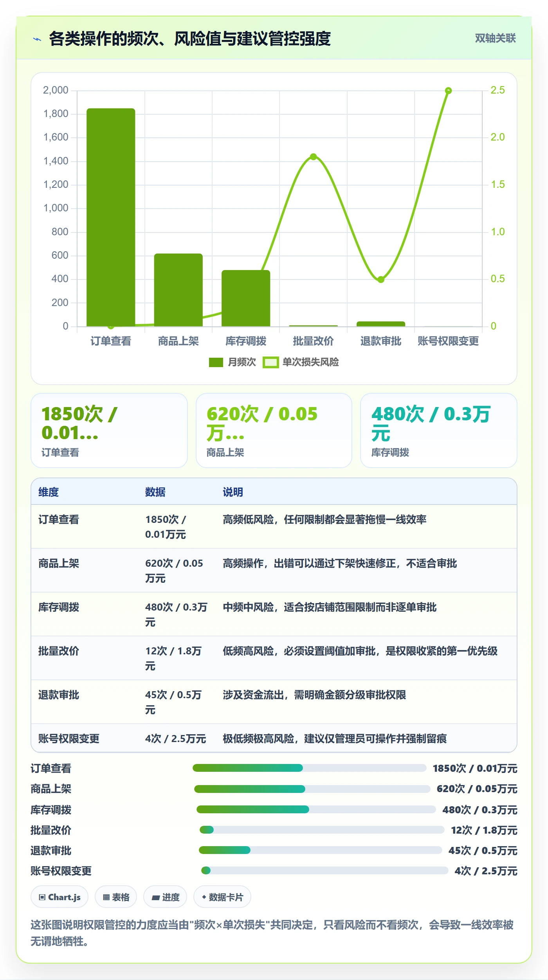
Task: Click the lightning icon beside the chart title
Action: tap(37, 39)
